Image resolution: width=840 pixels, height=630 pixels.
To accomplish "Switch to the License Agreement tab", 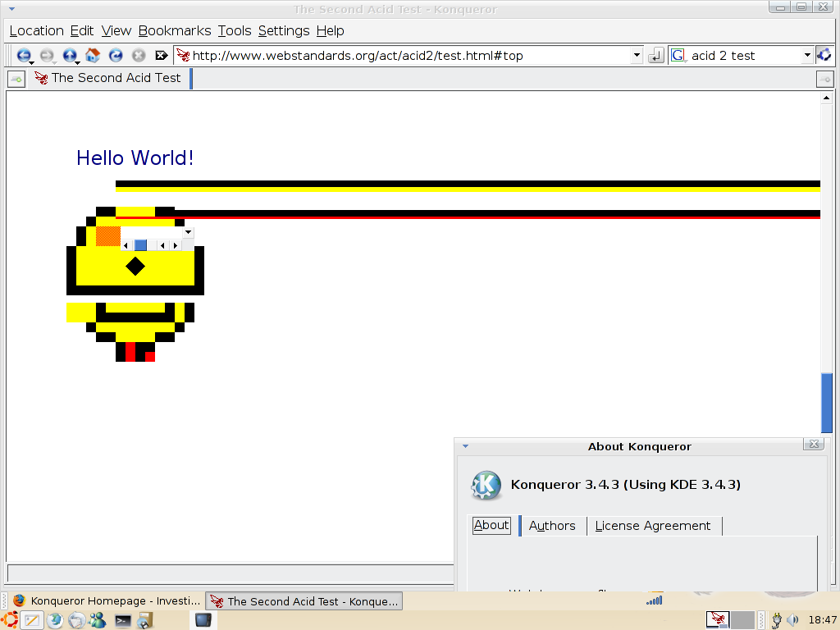I will click(653, 526).
